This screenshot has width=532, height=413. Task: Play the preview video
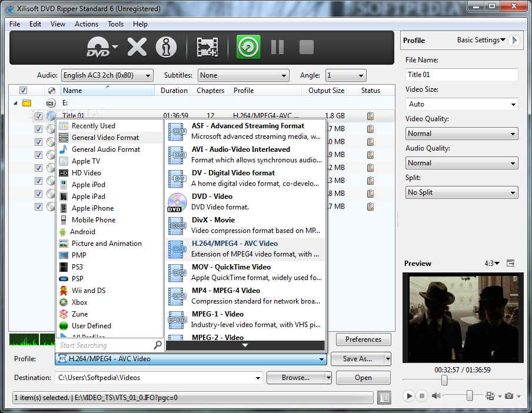point(409,396)
